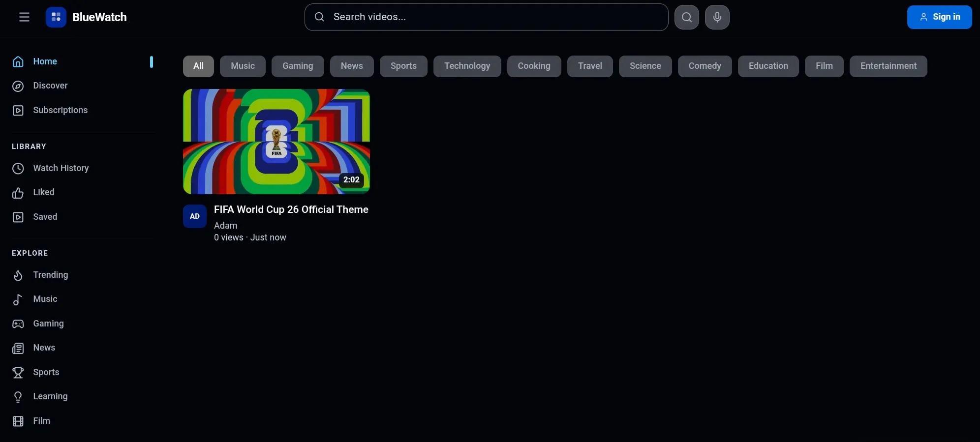
Task: Click the Sign in button
Action: coord(940,17)
